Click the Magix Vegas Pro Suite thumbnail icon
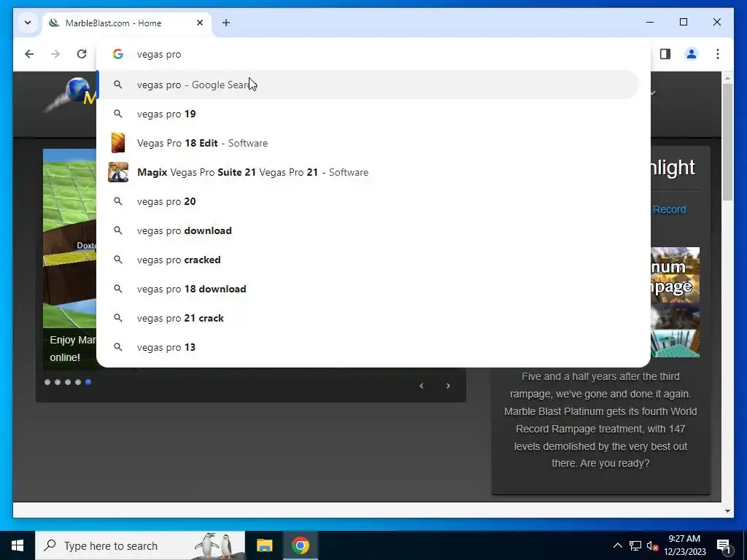 tap(117, 172)
